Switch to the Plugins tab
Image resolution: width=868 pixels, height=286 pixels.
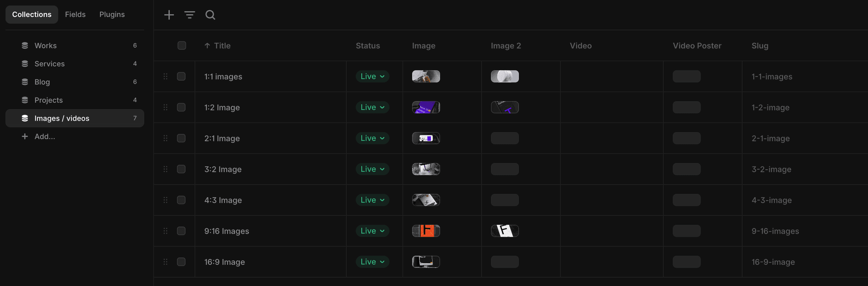[x=112, y=15]
